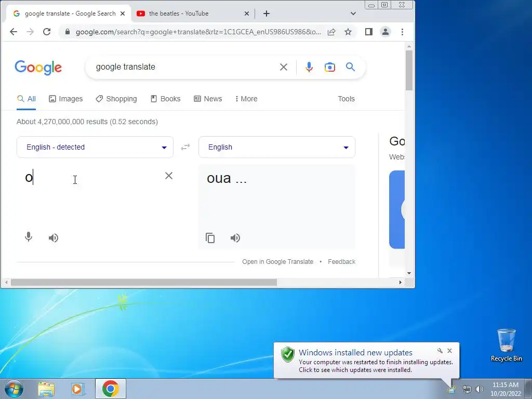Start voice search with the microphone icon
Image resolution: width=532 pixels, height=399 pixels.
(309, 67)
